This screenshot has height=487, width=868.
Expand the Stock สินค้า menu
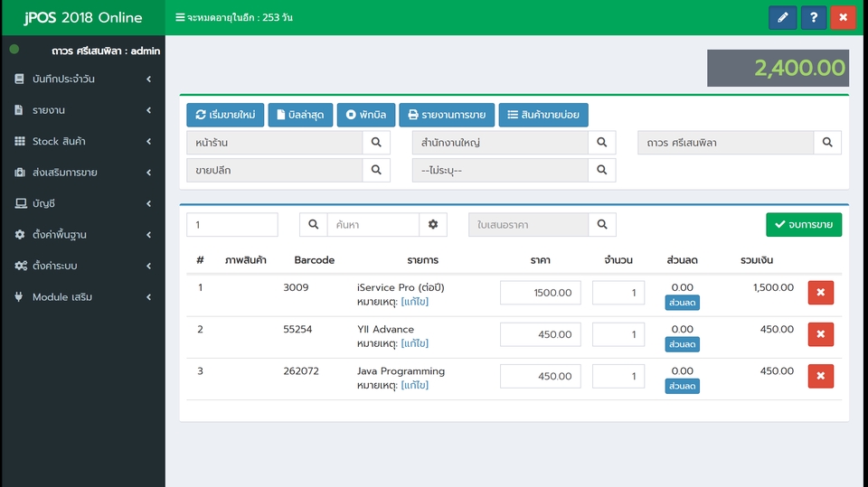pos(83,141)
